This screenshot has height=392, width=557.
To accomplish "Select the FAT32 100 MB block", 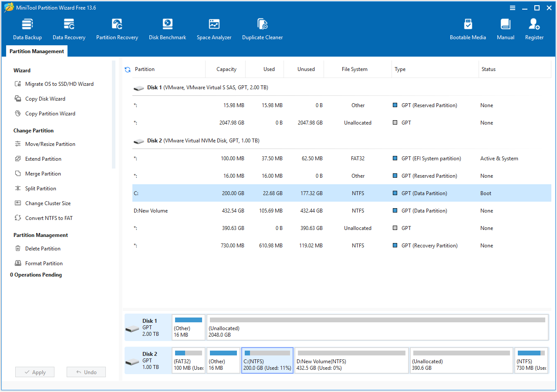I will (189, 360).
